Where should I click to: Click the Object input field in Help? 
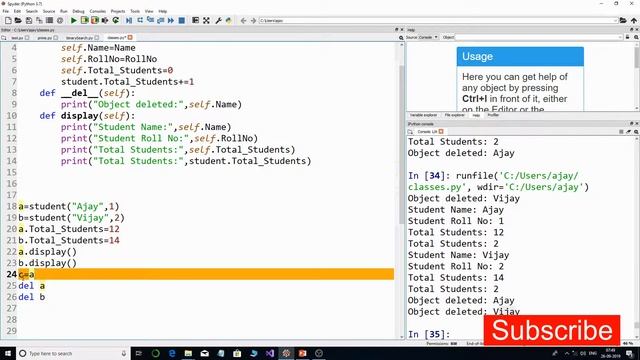(x=538, y=37)
